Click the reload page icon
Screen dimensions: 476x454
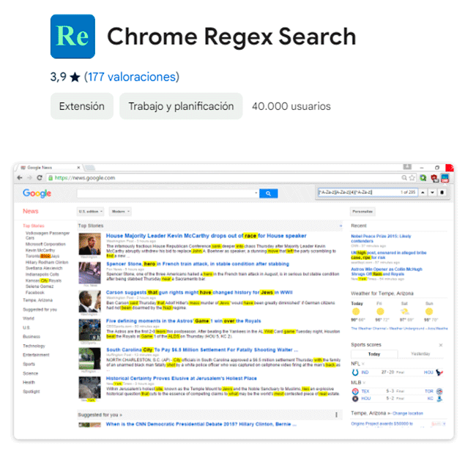(x=40, y=178)
